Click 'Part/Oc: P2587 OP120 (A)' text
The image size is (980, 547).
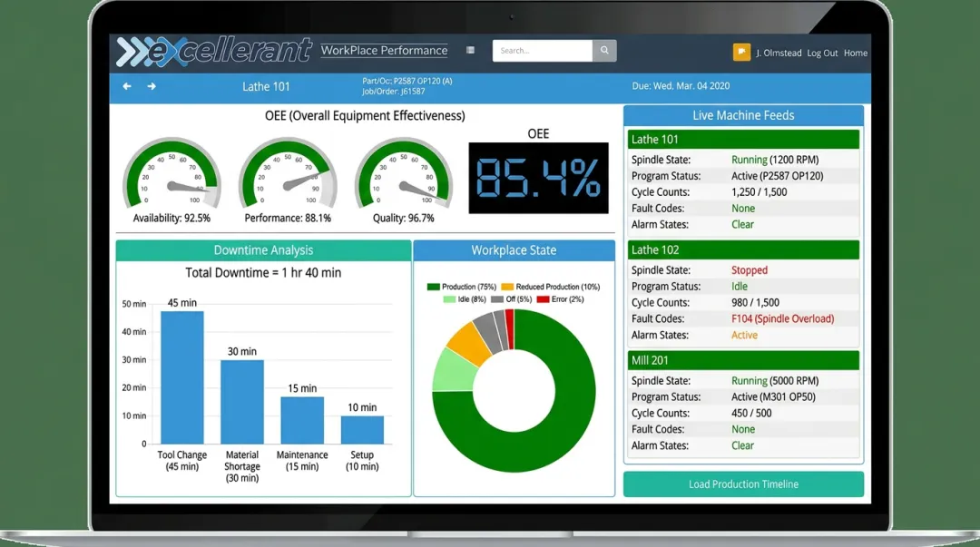pos(407,82)
